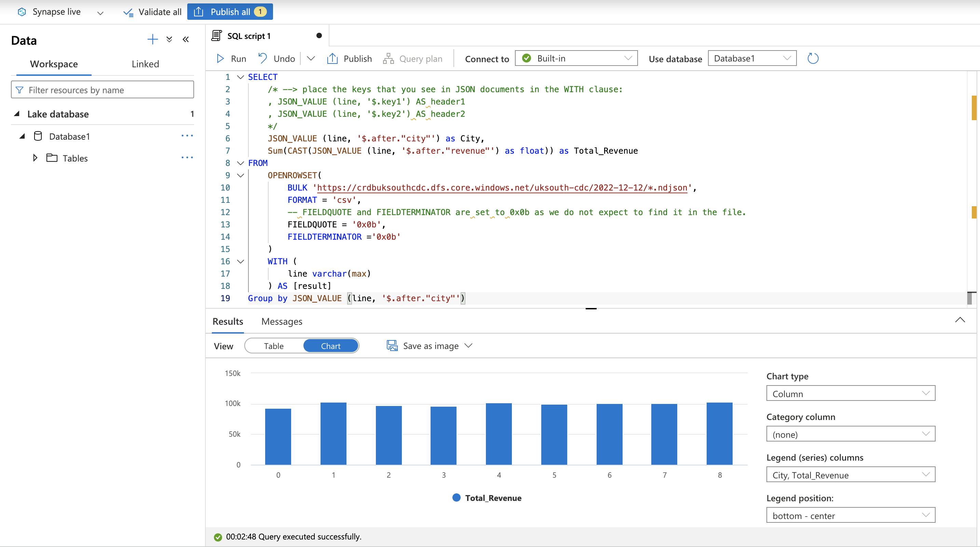Click the Query plan icon
980x547 pixels.
pos(388,58)
